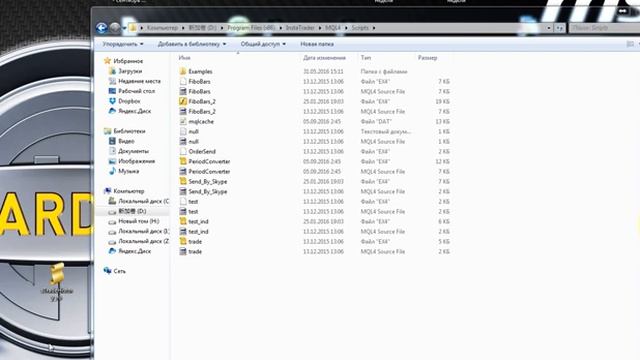Select the FiboBars_2 EX4 file icon
This screenshot has height=360, width=640.
[x=183, y=101]
